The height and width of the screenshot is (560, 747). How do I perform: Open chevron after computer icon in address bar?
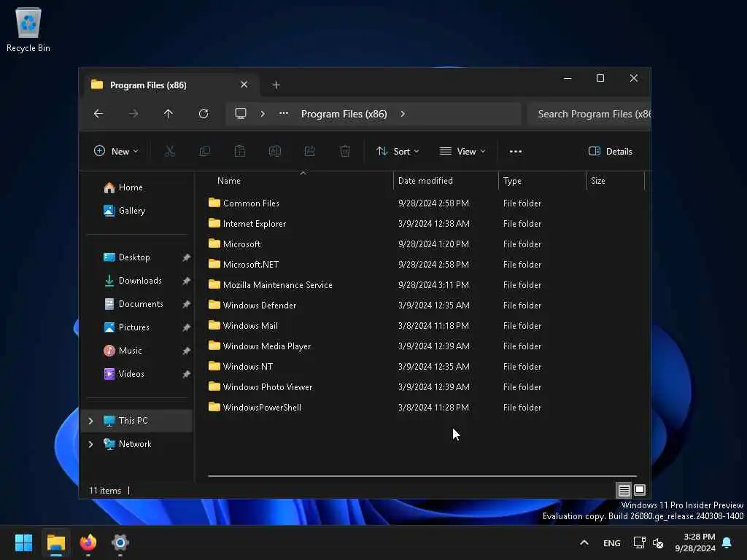[x=263, y=114]
